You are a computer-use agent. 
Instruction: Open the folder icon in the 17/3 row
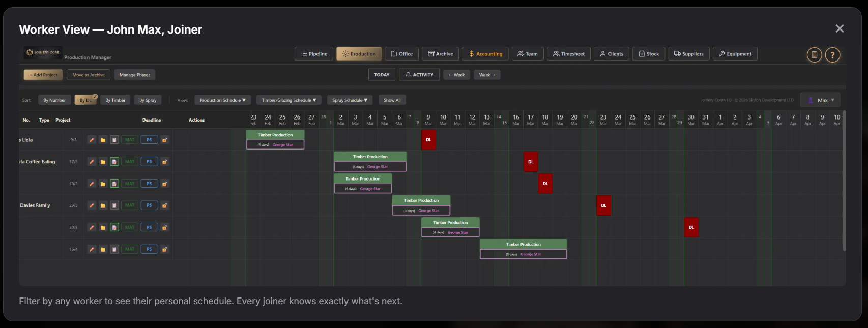[x=103, y=162]
